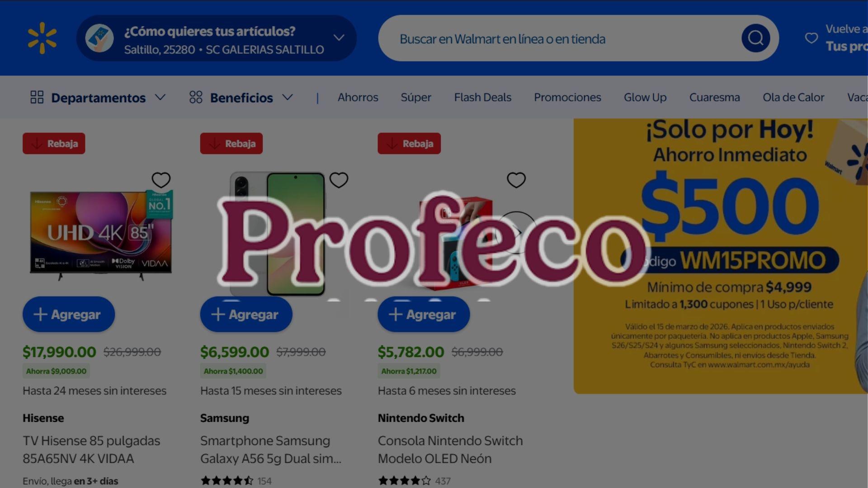Image resolution: width=868 pixels, height=488 pixels.
Task: Open Departamentos grid icon
Action: pos(37,97)
